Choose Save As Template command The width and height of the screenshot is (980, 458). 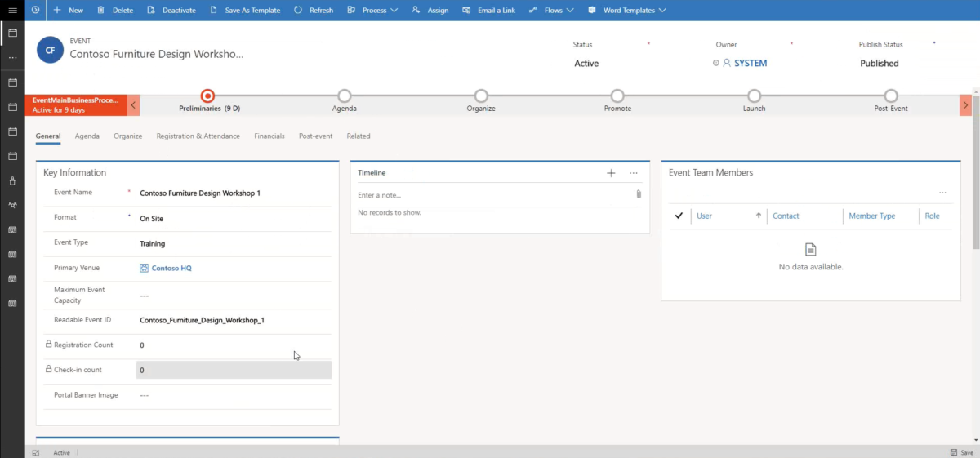point(245,10)
